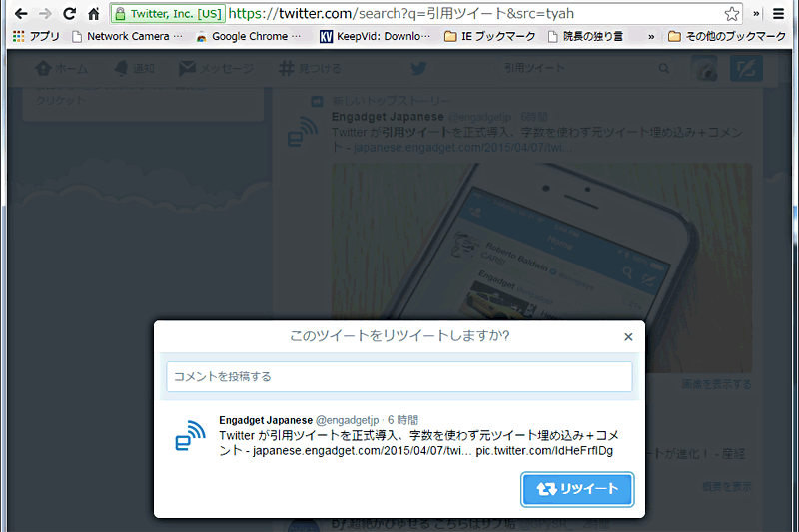The width and height of the screenshot is (799, 532).
Task: Open the KeepVid bookmark
Action: click(x=376, y=36)
